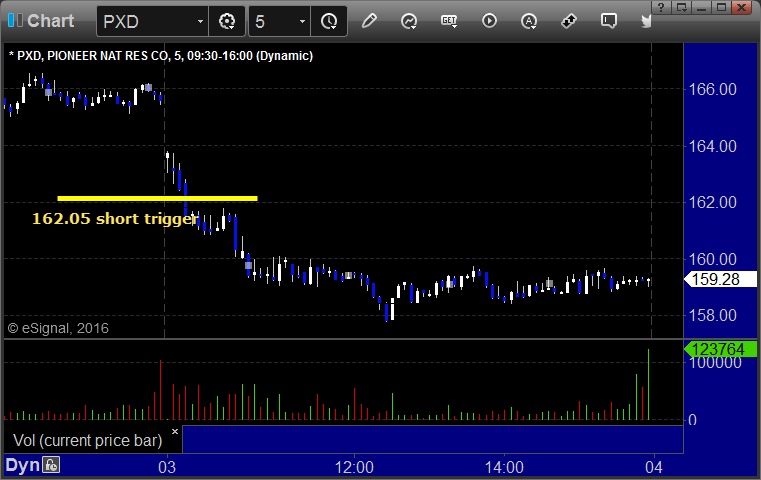Open the alerts circle-A icon
761x480 pixels.
[x=529, y=21]
